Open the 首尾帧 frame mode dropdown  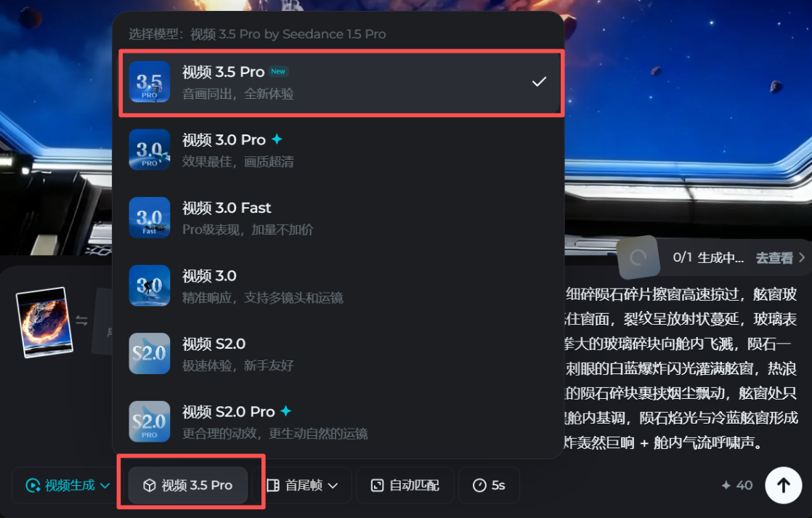coord(302,485)
